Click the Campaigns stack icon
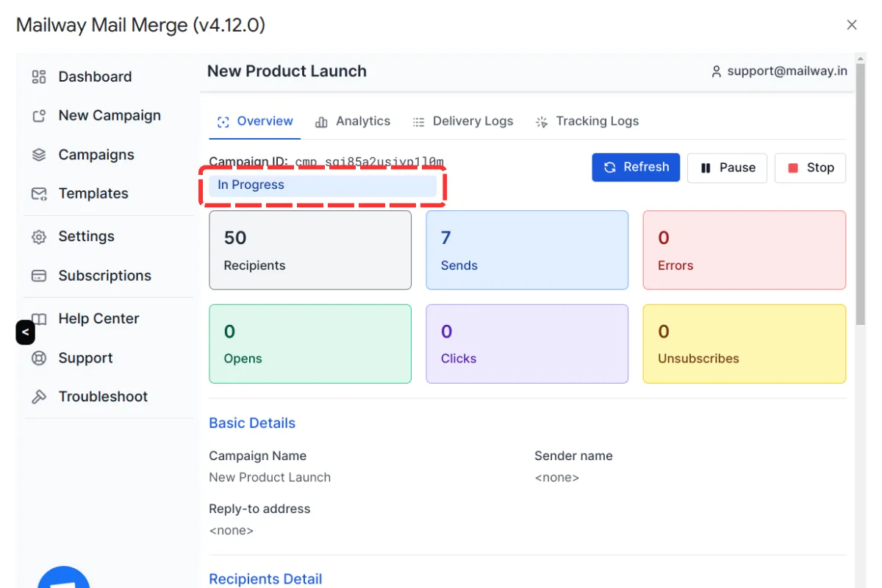This screenshot has height=588, width=882. coord(39,155)
